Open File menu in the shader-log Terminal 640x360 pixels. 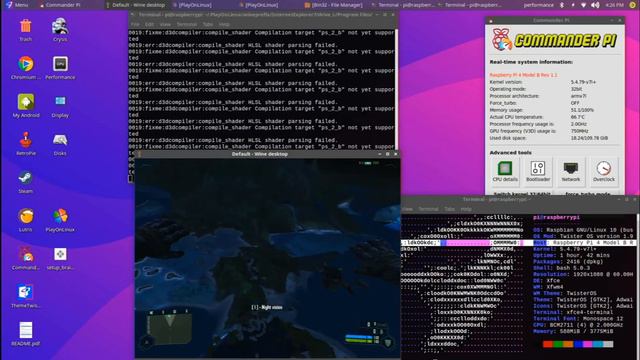pyautogui.click(x=135, y=24)
